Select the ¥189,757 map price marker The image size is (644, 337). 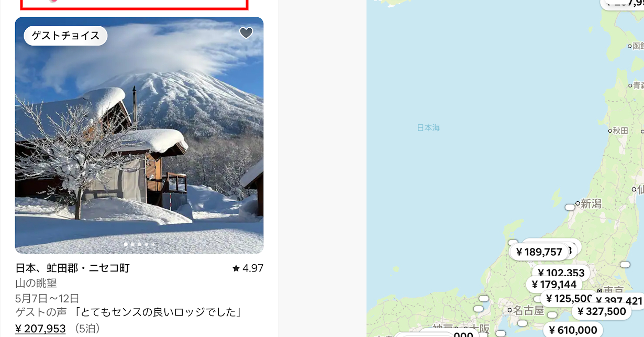(x=539, y=252)
